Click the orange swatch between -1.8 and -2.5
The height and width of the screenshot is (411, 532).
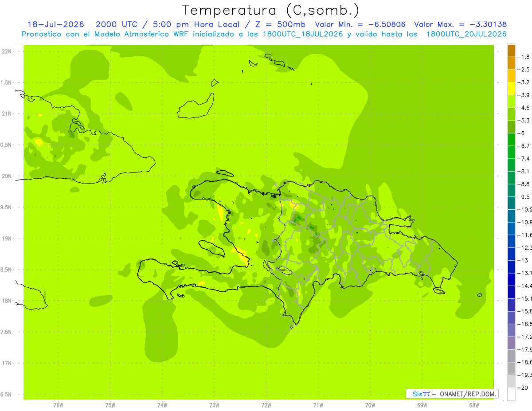pyautogui.click(x=511, y=63)
